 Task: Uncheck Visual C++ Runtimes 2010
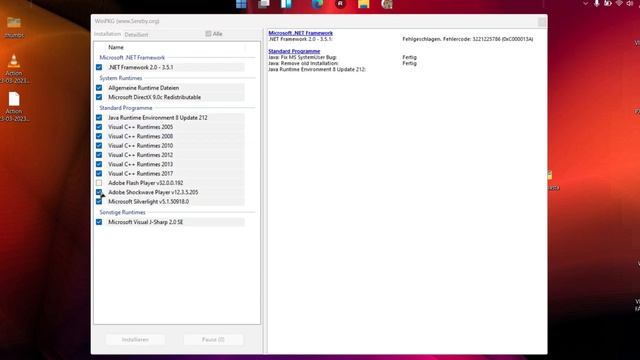[99, 146]
